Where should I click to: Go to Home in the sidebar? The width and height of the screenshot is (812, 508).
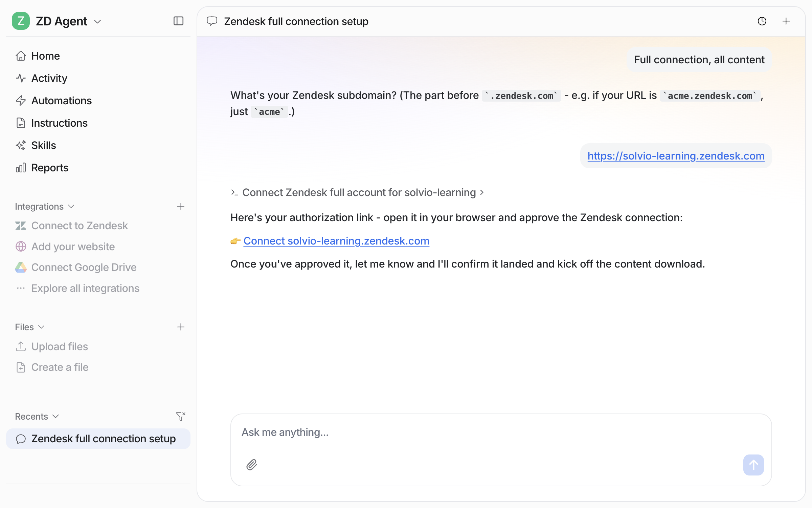pos(37,56)
